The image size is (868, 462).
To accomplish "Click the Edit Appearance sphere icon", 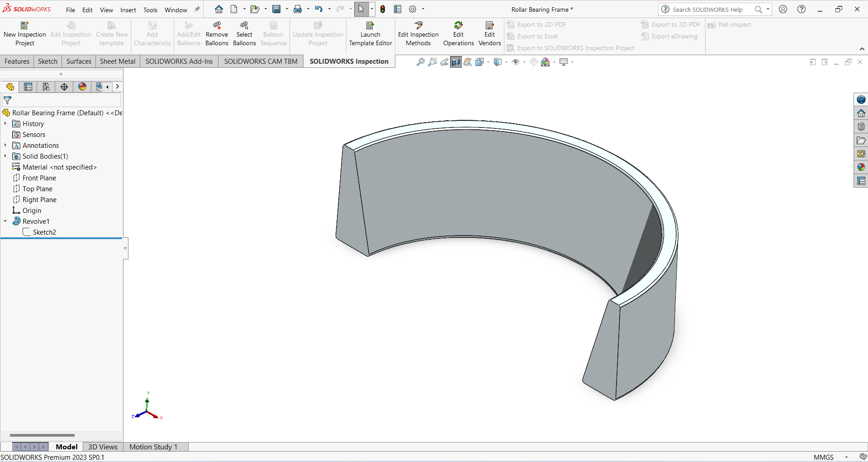I will click(x=533, y=62).
